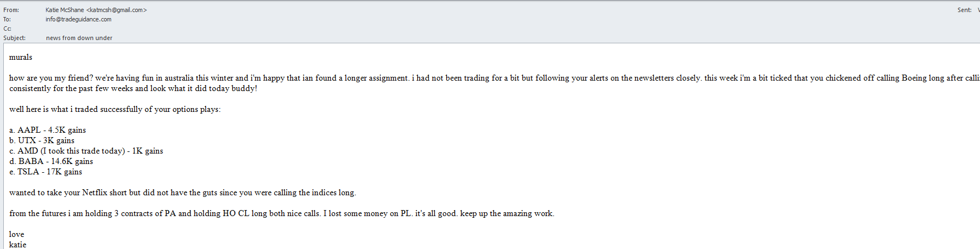Click the 'From:' header label

click(x=11, y=10)
